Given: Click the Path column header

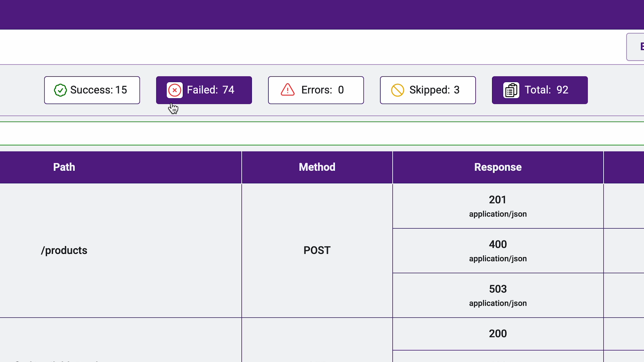Looking at the screenshot, I should point(64,167).
